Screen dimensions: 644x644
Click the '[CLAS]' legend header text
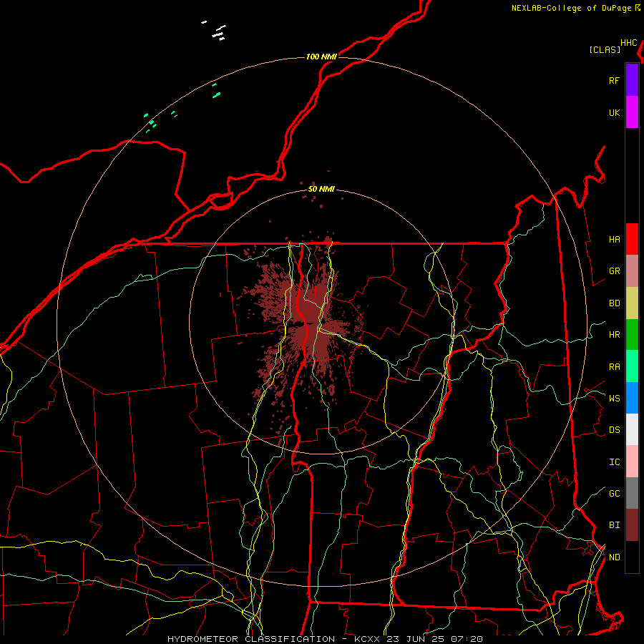pos(605,49)
